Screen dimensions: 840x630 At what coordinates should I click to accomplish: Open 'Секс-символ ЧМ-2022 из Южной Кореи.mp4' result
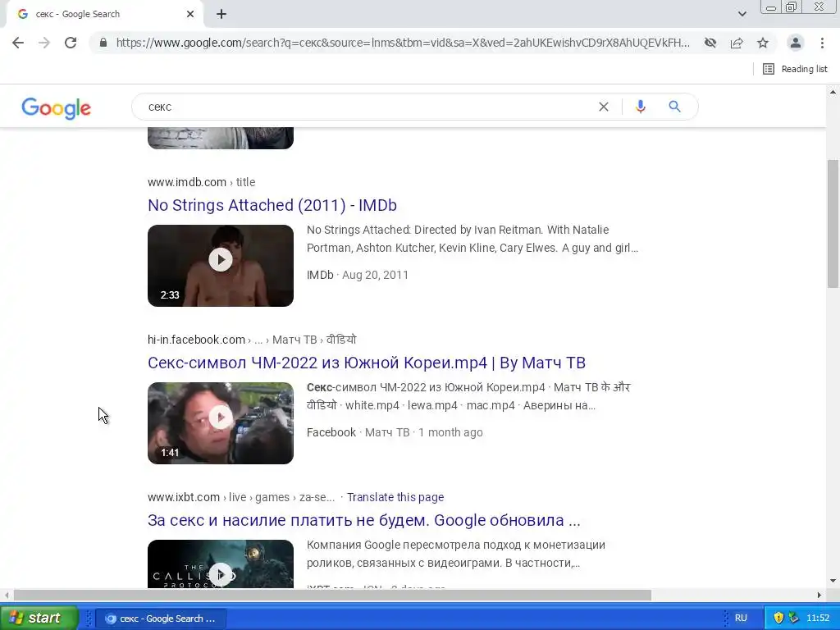click(367, 363)
